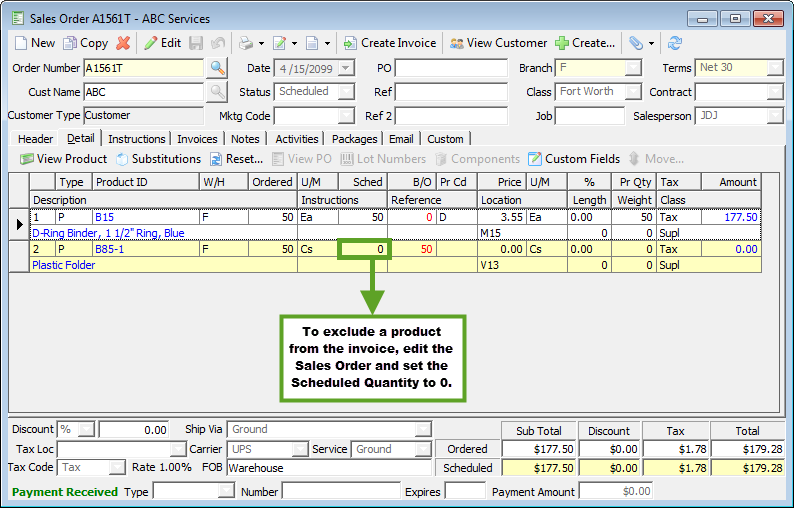Expand the Carrier dropdown
Viewport: 794px width, 508px height.
[x=300, y=449]
